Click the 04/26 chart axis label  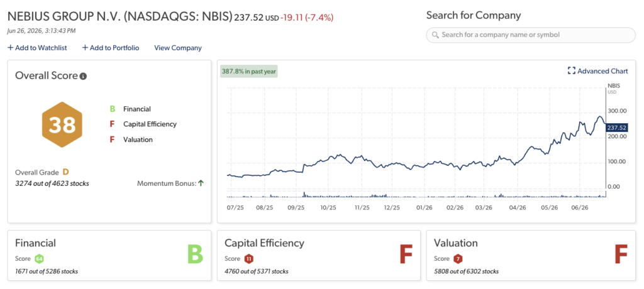click(x=517, y=208)
